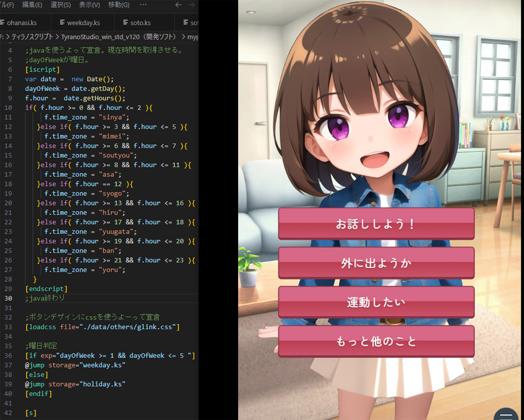Click the [endif] tag on line 40
Image resolution: width=524 pixels, height=420 pixels.
39,394
